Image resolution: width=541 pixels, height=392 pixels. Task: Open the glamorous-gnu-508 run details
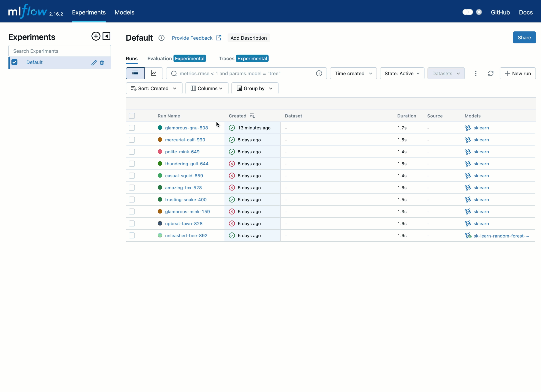[x=186, y=128]
